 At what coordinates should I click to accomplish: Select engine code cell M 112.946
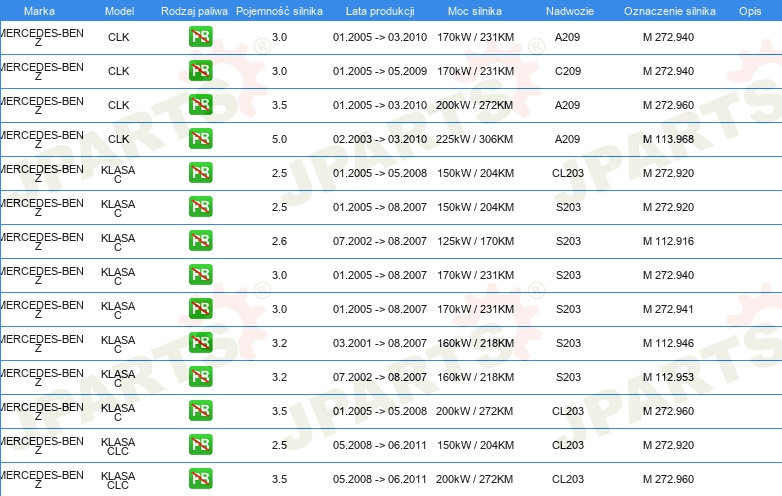668,343
